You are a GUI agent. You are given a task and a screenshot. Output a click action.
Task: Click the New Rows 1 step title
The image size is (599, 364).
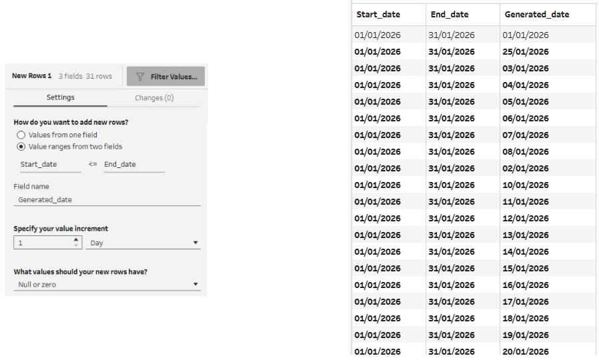31,76
